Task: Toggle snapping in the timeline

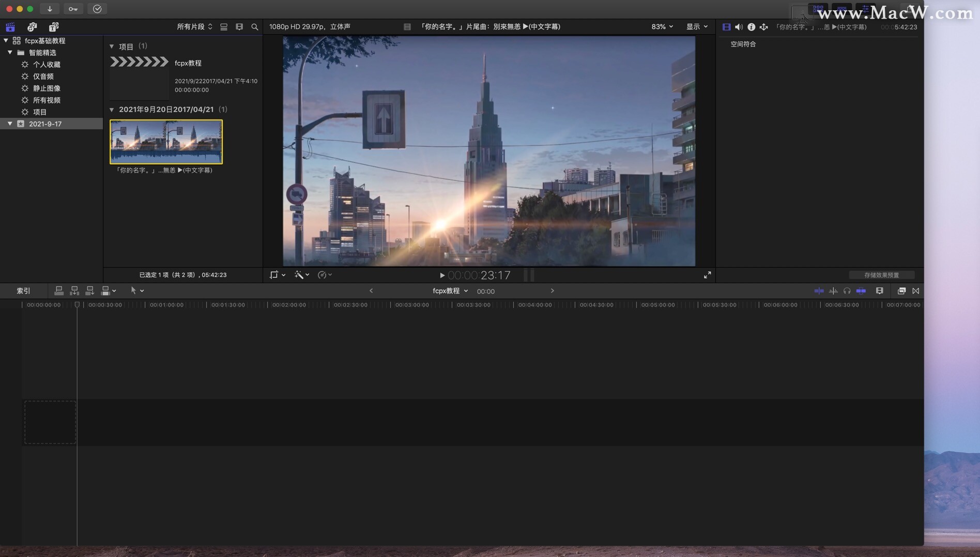Action: coord(861,291)
